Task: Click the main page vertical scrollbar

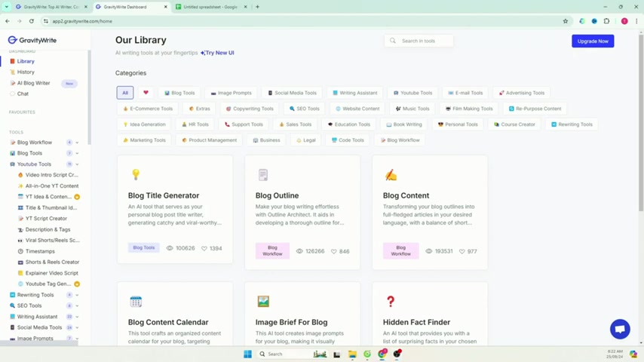Action: coord(641,122)
